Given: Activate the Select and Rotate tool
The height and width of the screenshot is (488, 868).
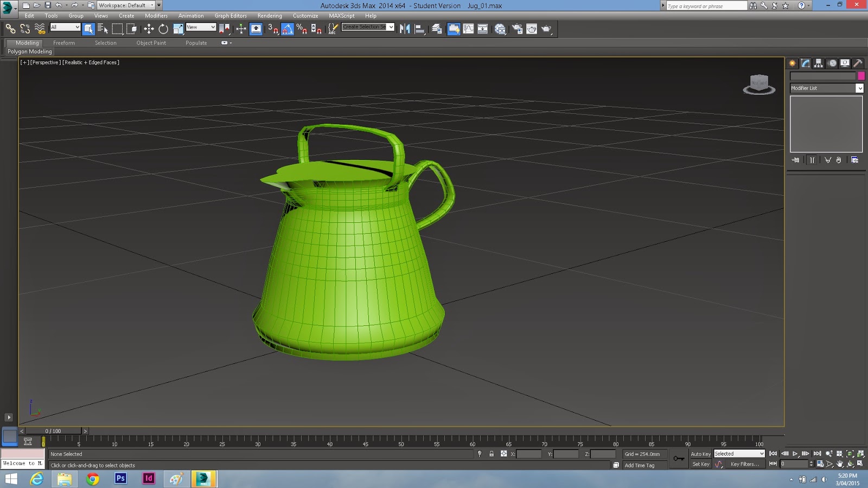Looking at the screenshot, I should tap(163, 29).
